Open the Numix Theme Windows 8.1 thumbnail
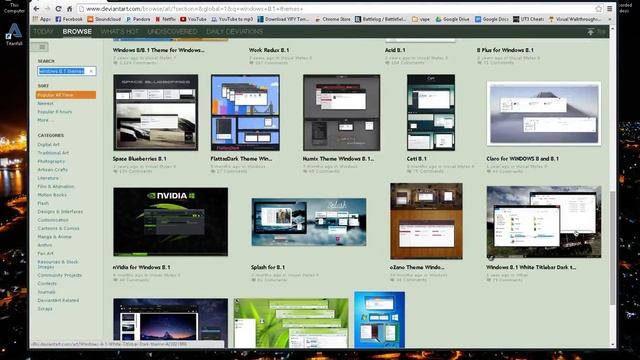This screenshot has width=640, height=360. [x=341, y=113]
